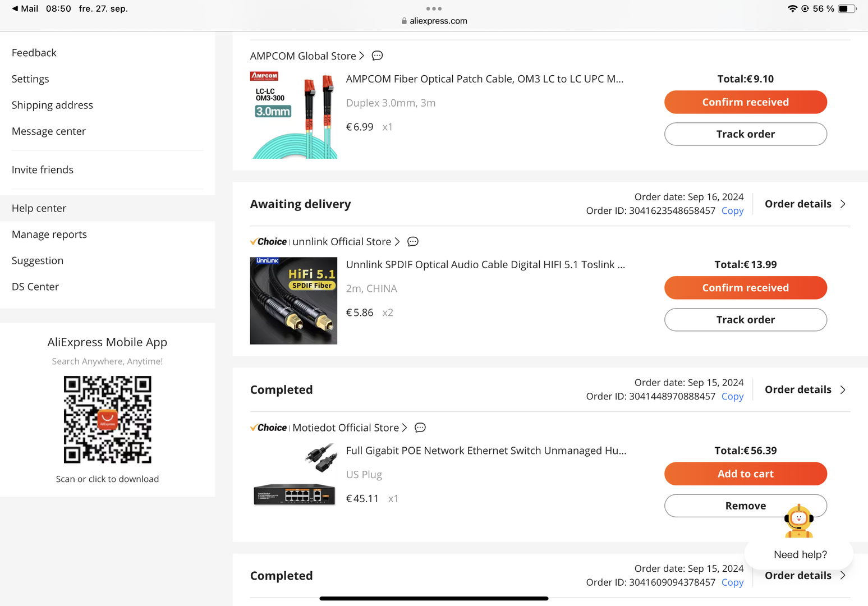Image resolution: width=868 pixels, height=606 pixels.
Task: Return to the Mail app
Action: [x=25, y=8]
